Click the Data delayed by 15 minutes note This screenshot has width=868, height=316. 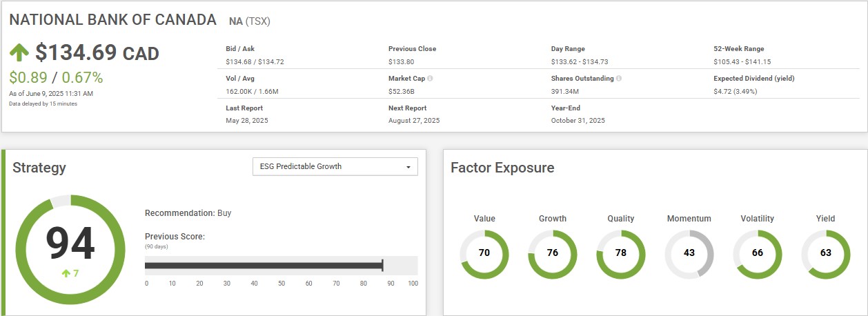click(x=43, y=103)
